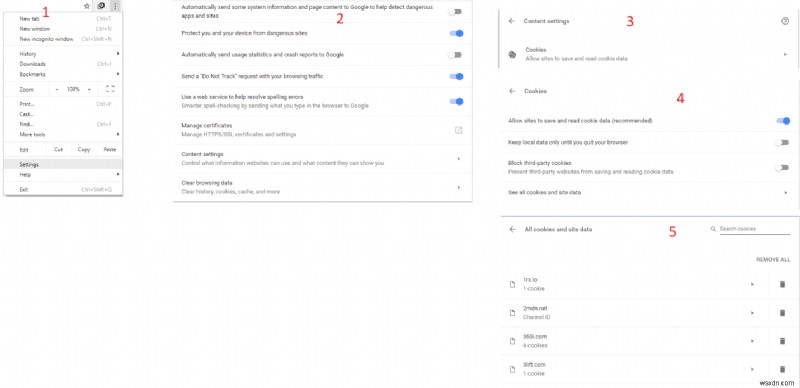The height and width of the screenshot is (388, 800).
Task: Open help icon in Content settings
Action: pyautogui.click(x=785, y=21)
